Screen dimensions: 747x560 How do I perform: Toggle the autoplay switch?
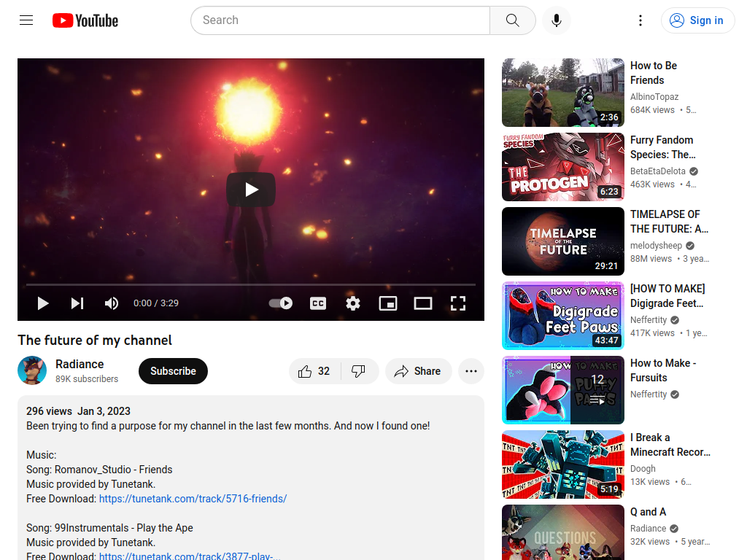tap(281, 303)
